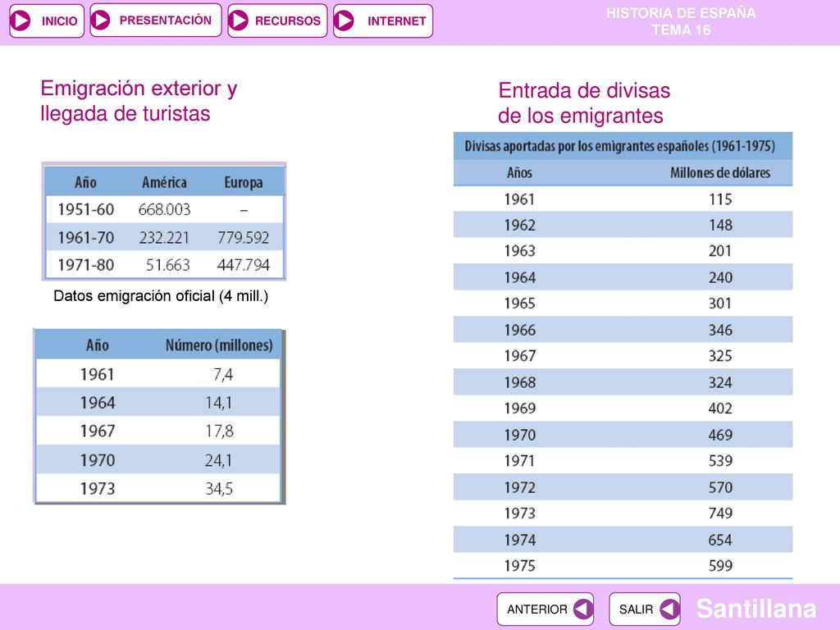Select tourist value 17,8
Viewport: 840px width, 630px height.
[219, 431]
